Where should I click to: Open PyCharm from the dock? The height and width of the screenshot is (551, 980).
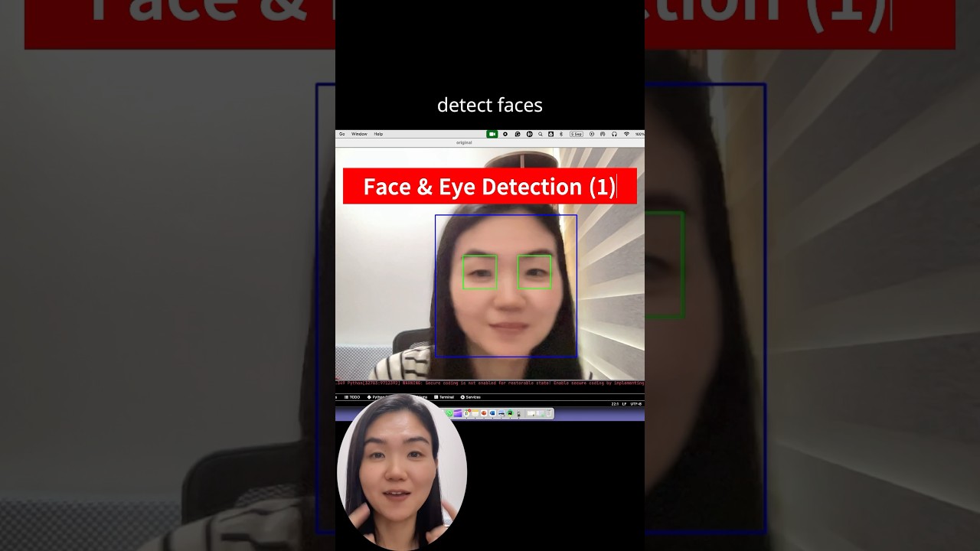coord(510,413)
